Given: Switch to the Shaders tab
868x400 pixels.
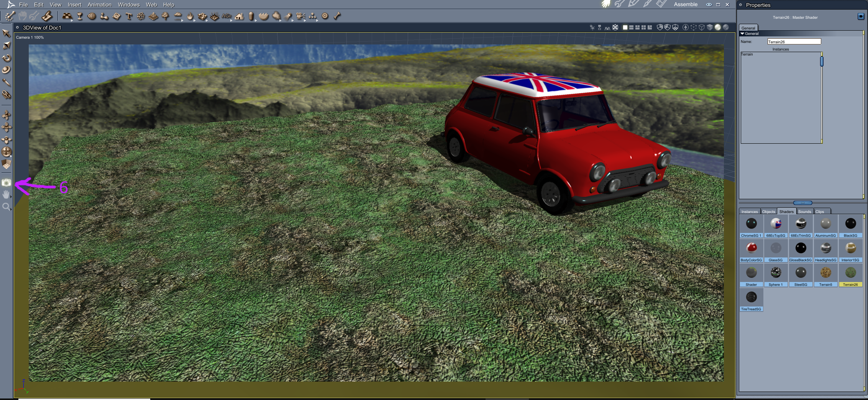Looking at the screenshot, I should tap(786, 211).
